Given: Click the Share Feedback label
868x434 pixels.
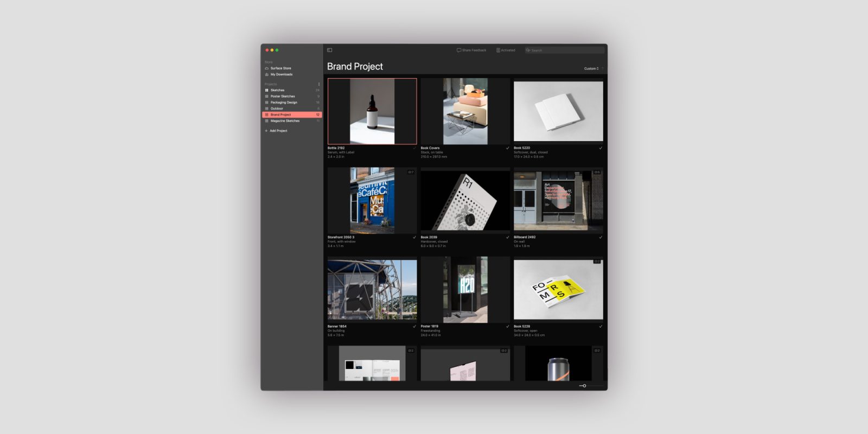Looking at the screenshot, I should 474,50.
